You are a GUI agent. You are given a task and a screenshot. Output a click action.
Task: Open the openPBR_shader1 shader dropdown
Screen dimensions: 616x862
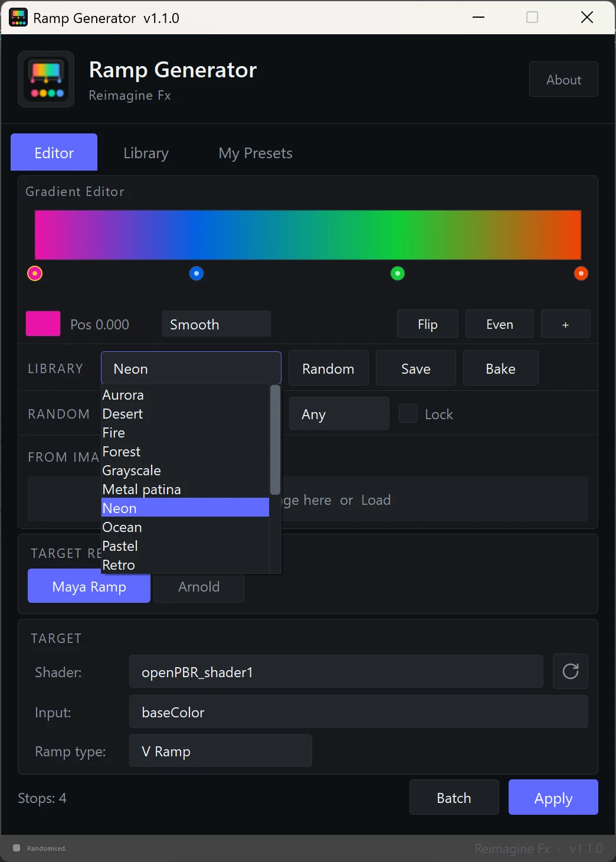[336, 672]
